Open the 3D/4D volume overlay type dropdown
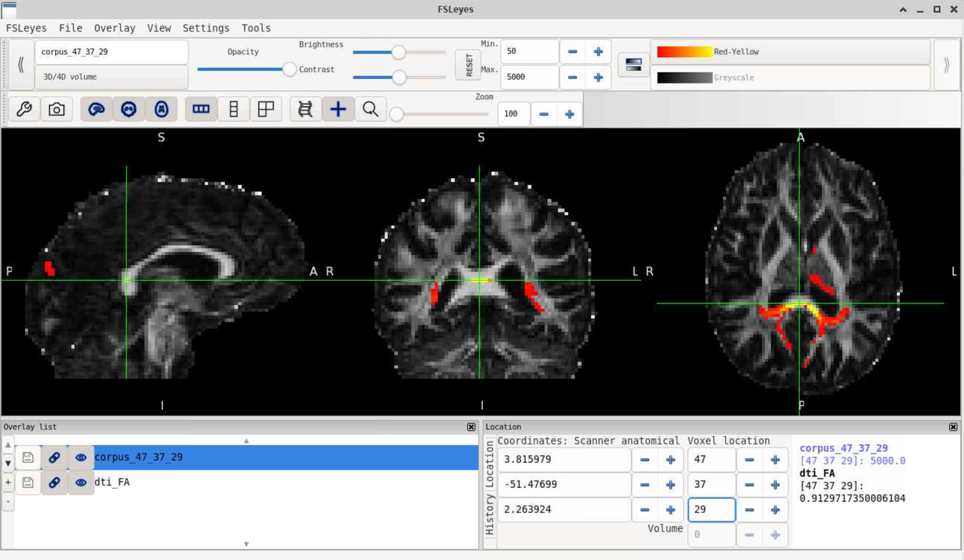 tap(112, 77)
